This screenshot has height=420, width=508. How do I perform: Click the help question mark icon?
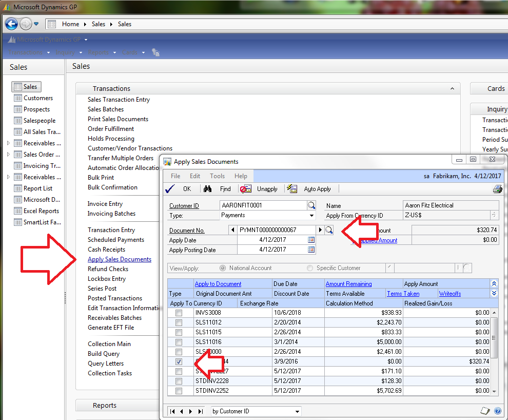497,411
